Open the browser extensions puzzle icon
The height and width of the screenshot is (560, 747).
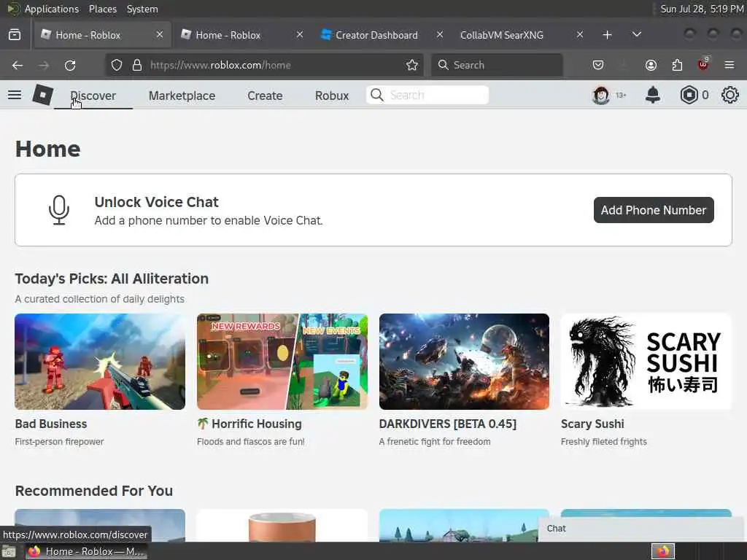(677, 65)
